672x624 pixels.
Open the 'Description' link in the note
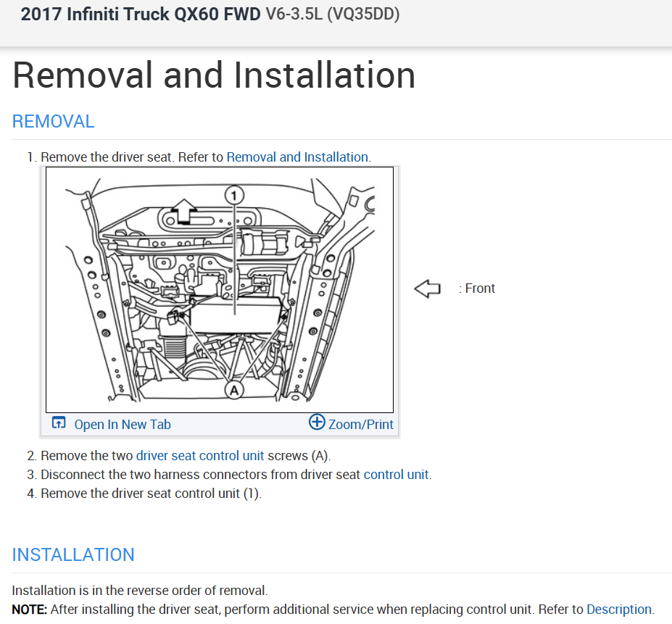pyautogui.click(x=619, y=609)
